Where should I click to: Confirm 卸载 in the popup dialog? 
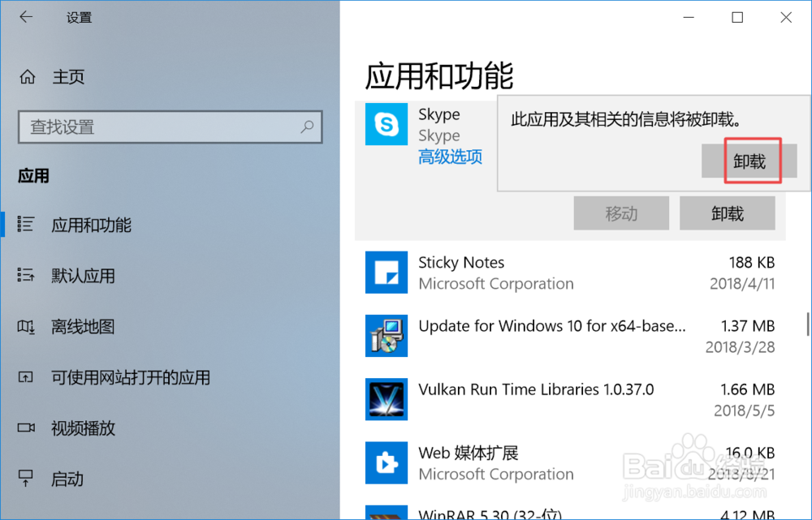(x=749, y=161)
